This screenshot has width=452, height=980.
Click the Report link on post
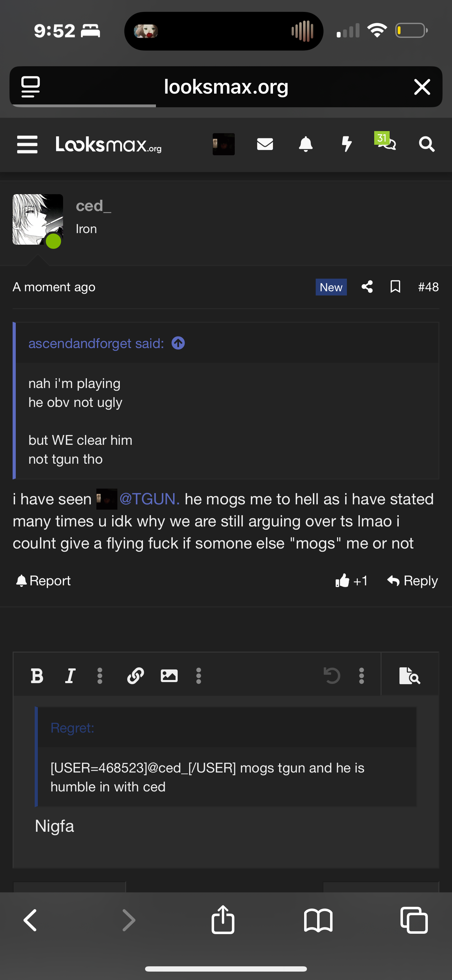point(43,580)
